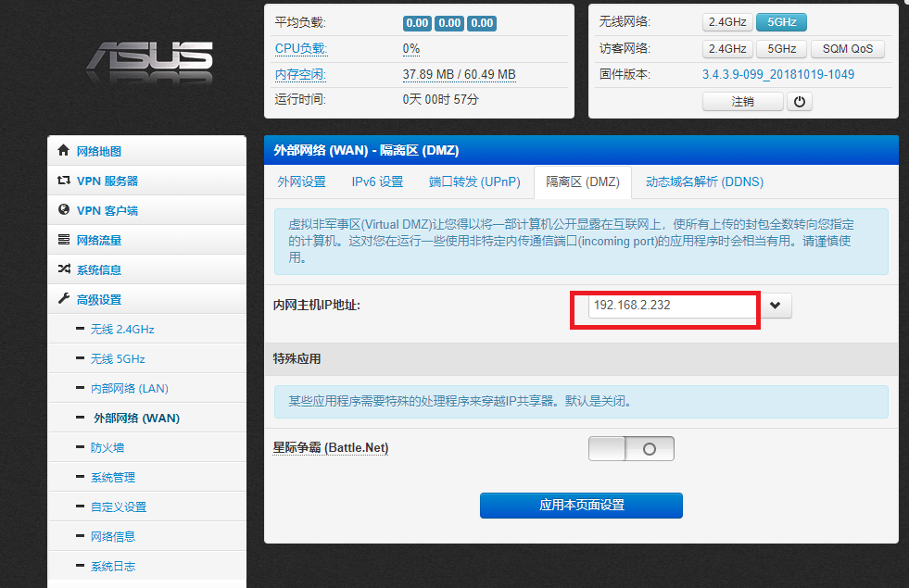Image resolution: width=909 pixels, height=588 pixels.
Task: Click the uptime value 0天 00时 57分
Action: coord(440,100)
